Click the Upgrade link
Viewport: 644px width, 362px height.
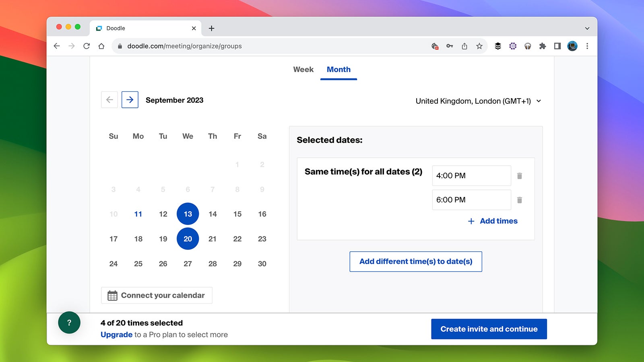pos(116,335)
